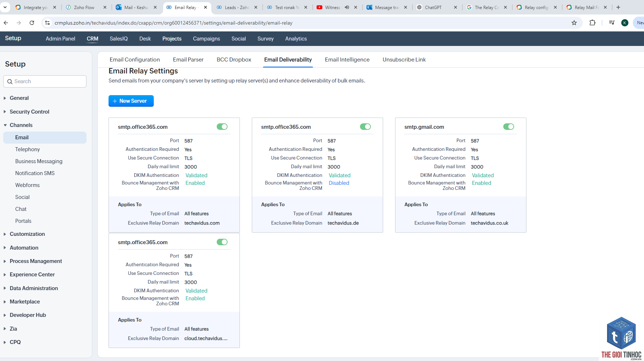
Task: Open Analytics in top navigation
Action: point(296,39)
